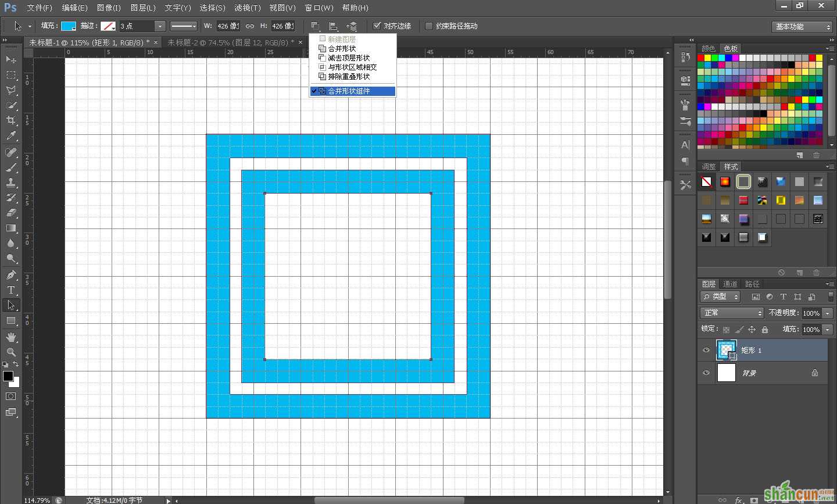Open the 不透明度 slider dropdown arrow
837x504 pixels.
click(828, 313)
